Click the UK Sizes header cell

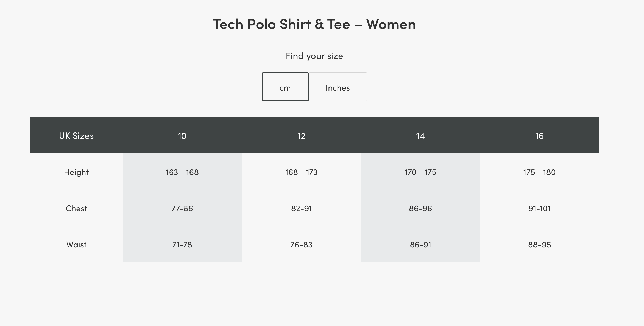76,136
